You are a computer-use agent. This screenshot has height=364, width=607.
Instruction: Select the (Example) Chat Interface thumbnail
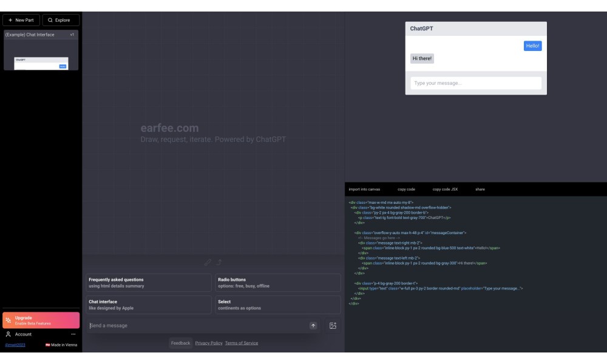click(41, 50)
